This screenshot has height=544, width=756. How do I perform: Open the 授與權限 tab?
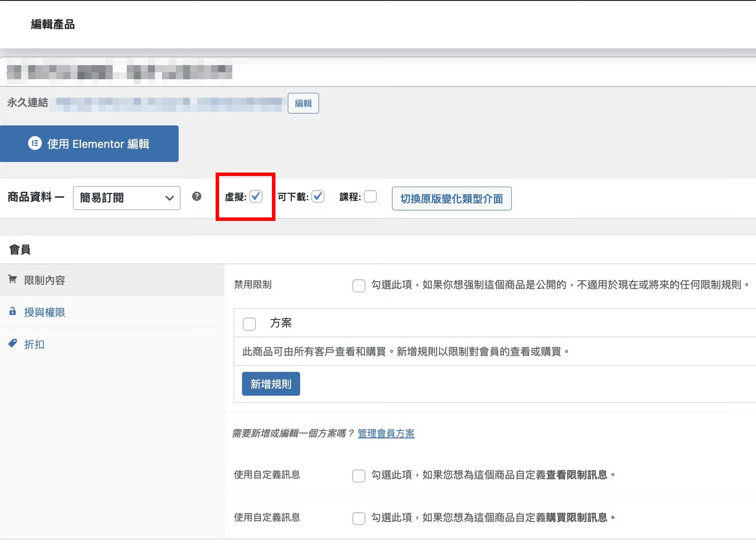[112, 312]
